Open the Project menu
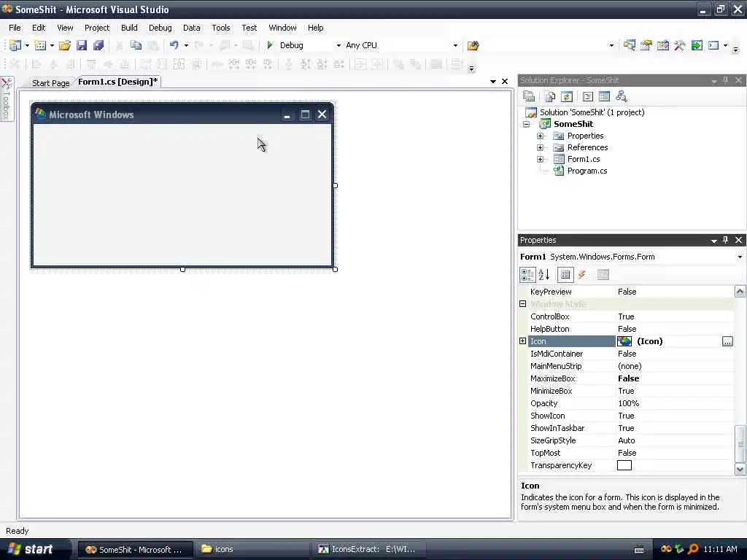Screen dimensions: 747x560 coord(97,28)
